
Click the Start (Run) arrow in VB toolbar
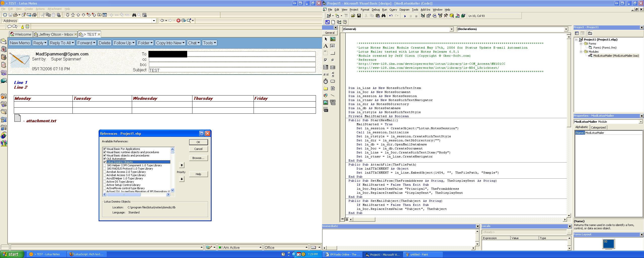405,16
